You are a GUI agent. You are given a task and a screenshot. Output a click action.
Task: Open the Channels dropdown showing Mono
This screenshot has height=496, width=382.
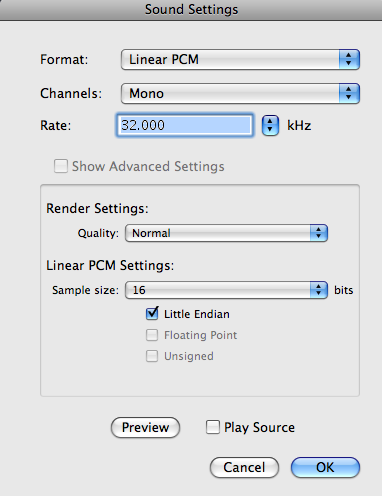(240, 93)
